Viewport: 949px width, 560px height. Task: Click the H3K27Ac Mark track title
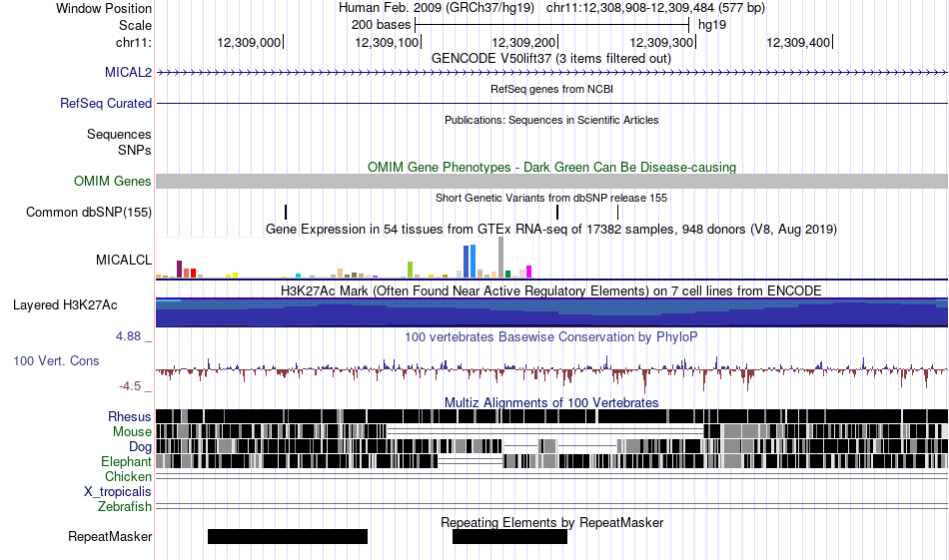[551, 290]
